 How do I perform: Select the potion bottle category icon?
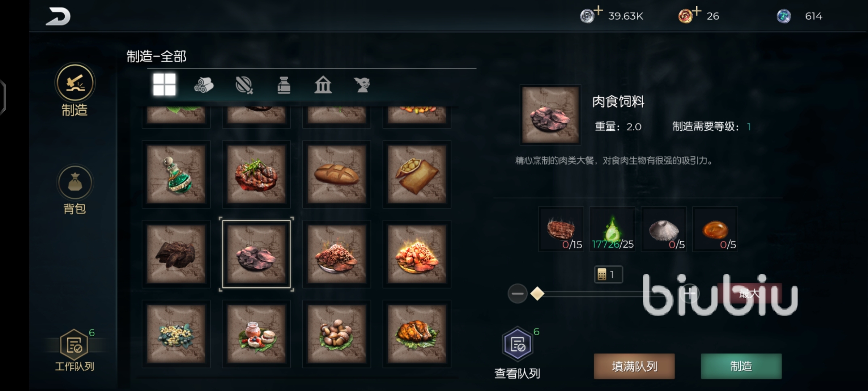(284, 85)
